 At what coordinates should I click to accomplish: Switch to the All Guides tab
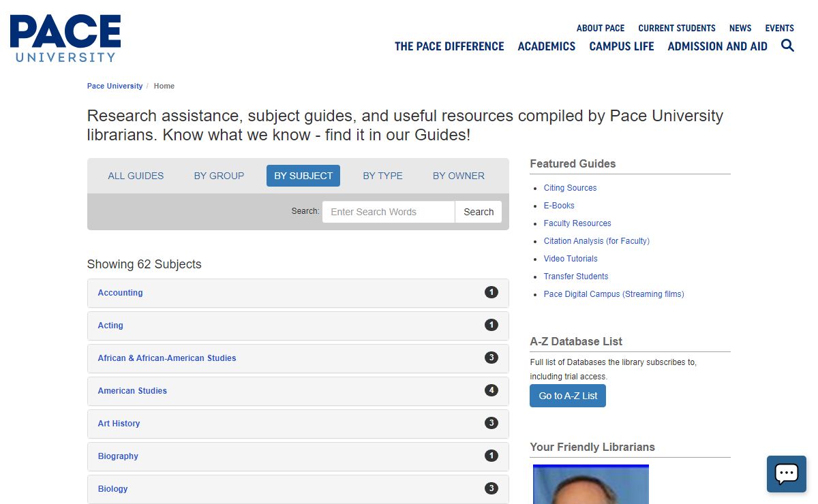pos(136,176)
